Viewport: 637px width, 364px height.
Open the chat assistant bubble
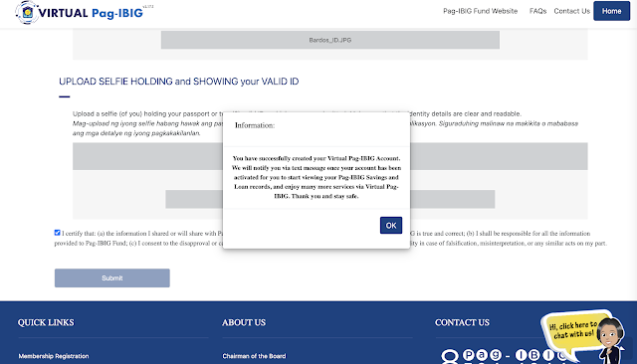click(x=582, y=335)
